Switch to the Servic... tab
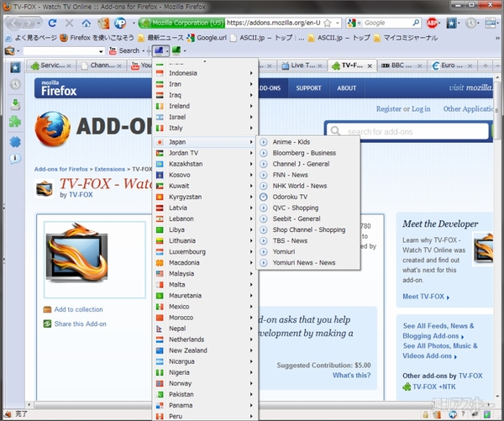Image resolution: width=504 pixels, height=421 pixels. 50,66
